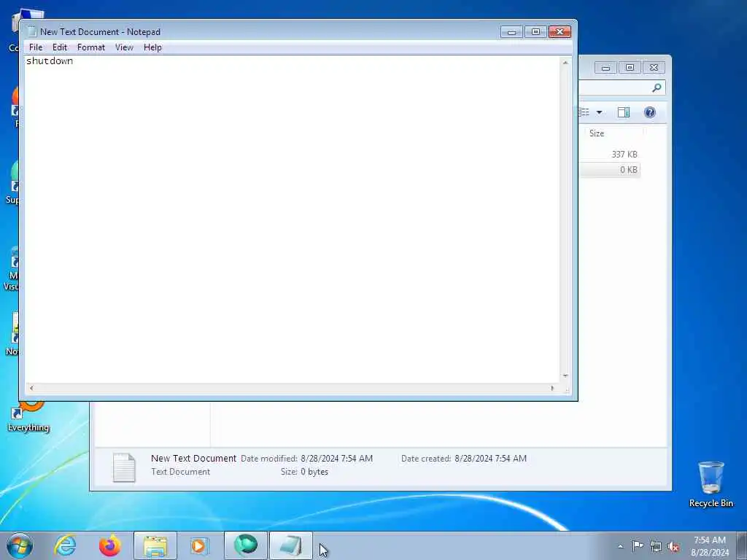
Task: Maximize the Notepad window
Action: (x=535, y=32)
